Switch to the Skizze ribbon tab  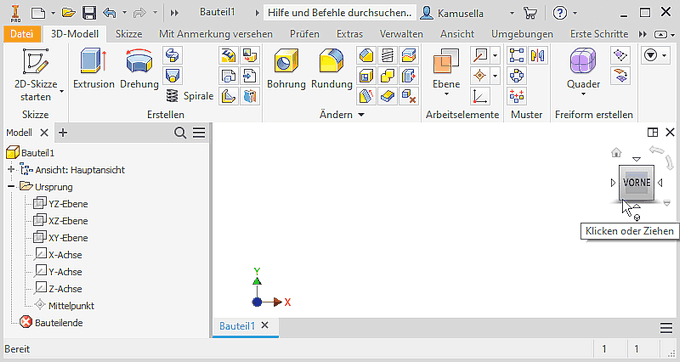tap(129, 34)
